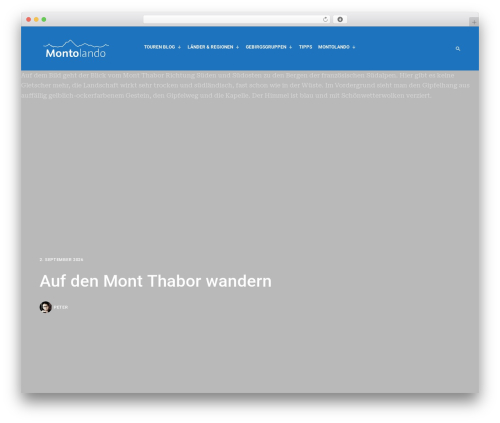Maximize window with the green button
Screen dimensions: 500x423
coord(44,19)
